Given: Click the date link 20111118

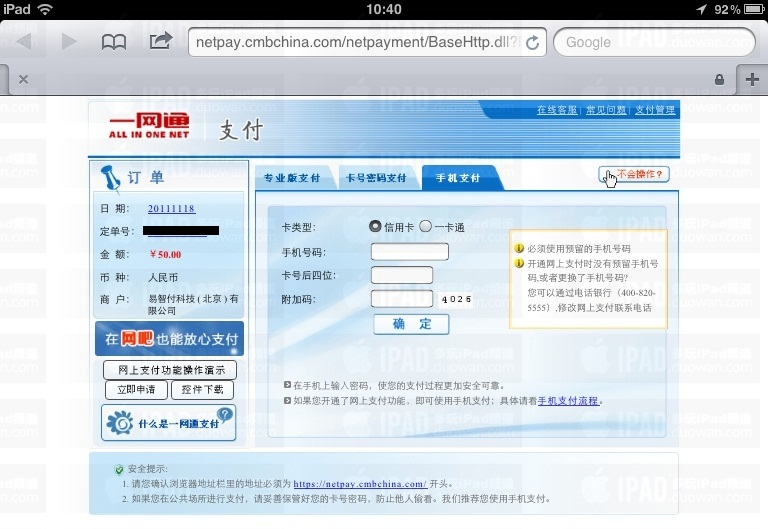Looking at the screenshot, I should point(171,209).
